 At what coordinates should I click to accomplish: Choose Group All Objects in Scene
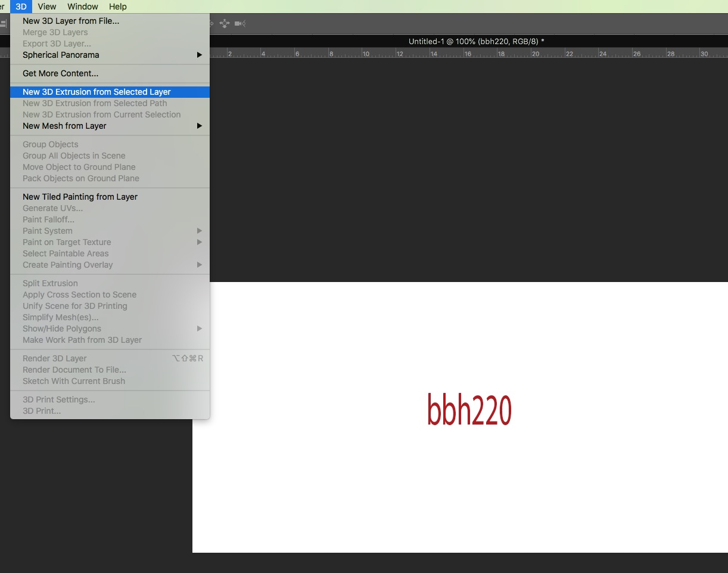pos(110,156)
